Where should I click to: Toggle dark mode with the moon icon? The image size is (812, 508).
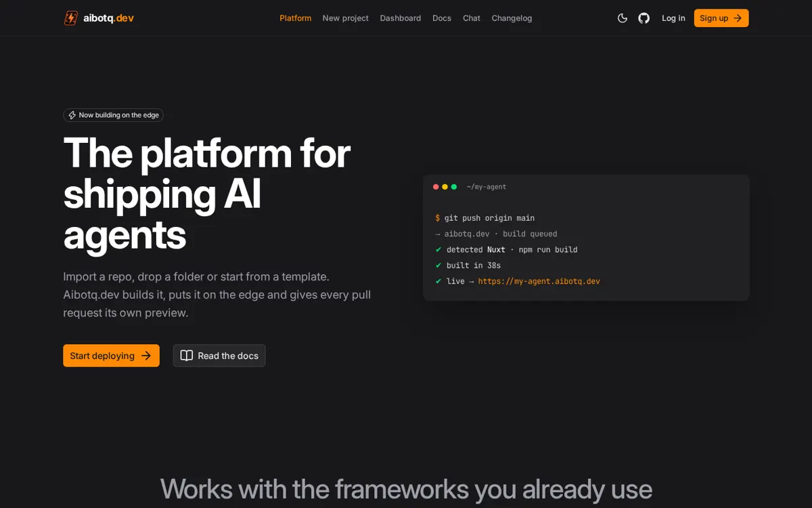(623, 18)
